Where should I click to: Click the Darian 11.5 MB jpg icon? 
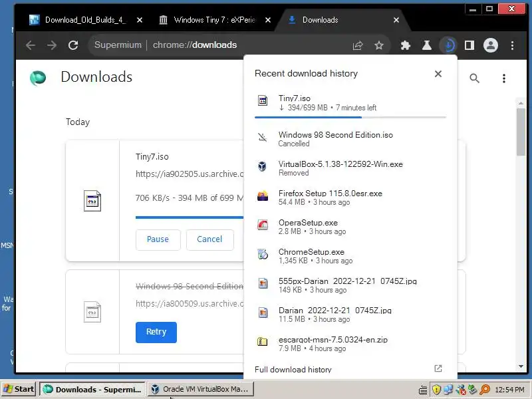[263, 313]
